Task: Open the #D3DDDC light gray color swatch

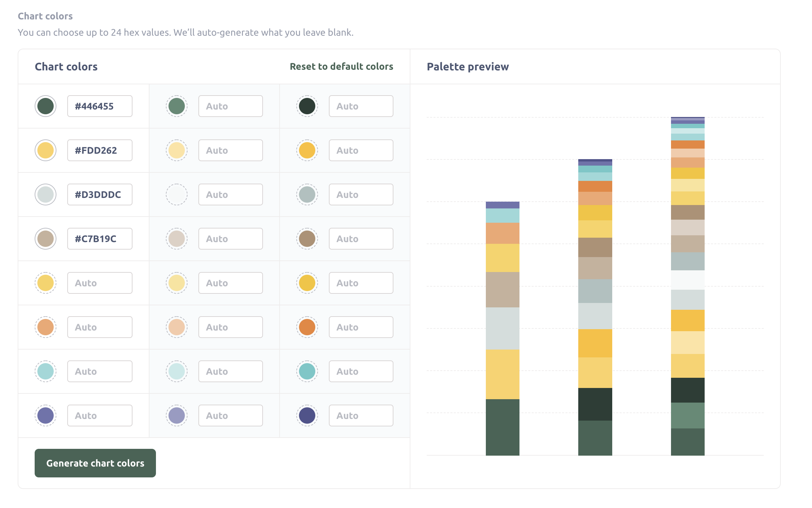Action: click(45, 194)
